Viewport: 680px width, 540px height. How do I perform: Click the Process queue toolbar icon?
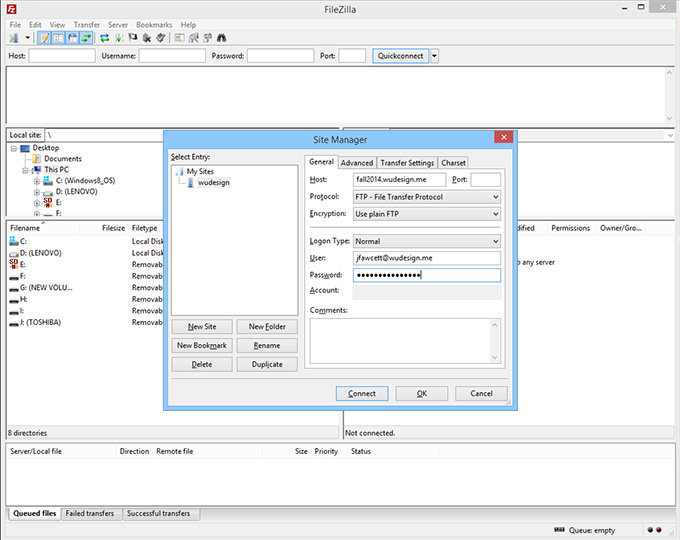[x=118, y=38]
